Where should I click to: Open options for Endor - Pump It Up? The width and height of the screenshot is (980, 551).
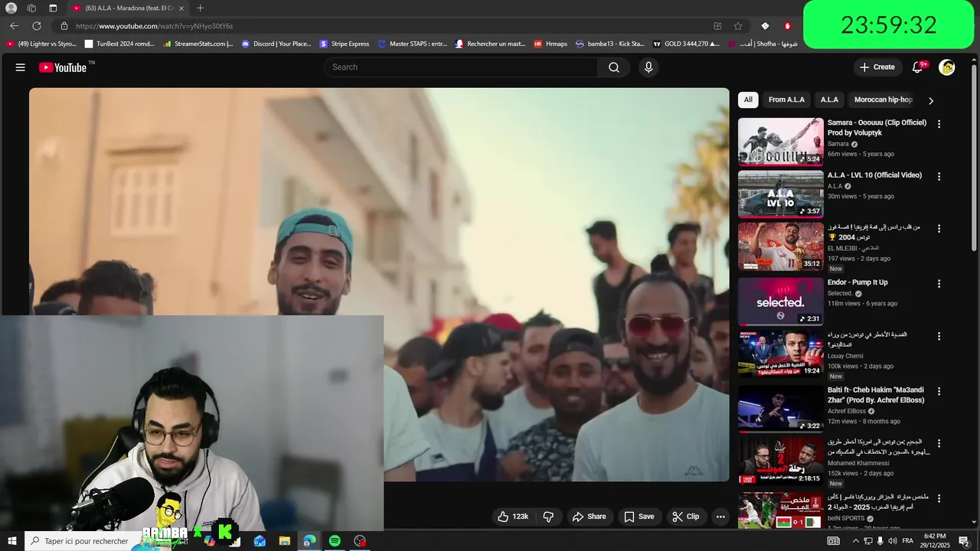pyautogui.click(x=939, y=283)
